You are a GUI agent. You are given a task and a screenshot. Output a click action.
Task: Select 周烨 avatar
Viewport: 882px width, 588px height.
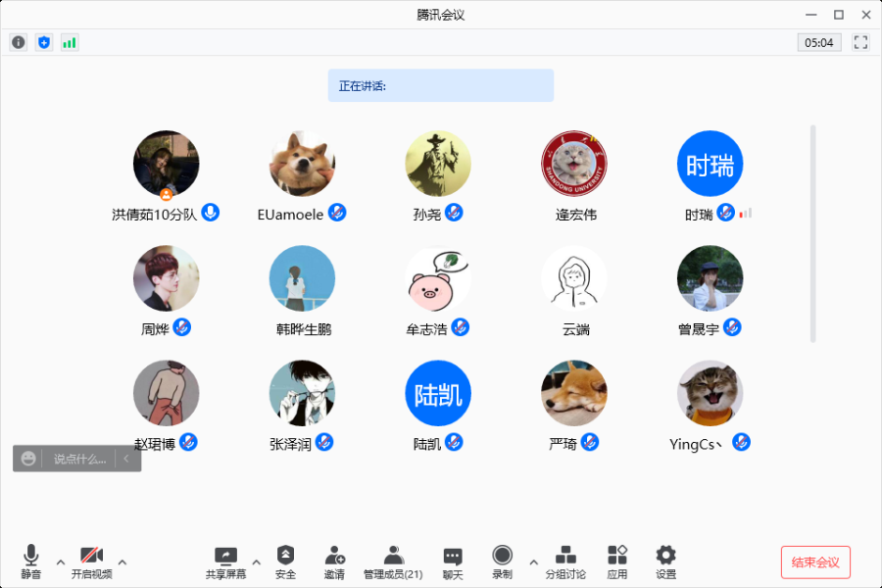pos(166,278)
